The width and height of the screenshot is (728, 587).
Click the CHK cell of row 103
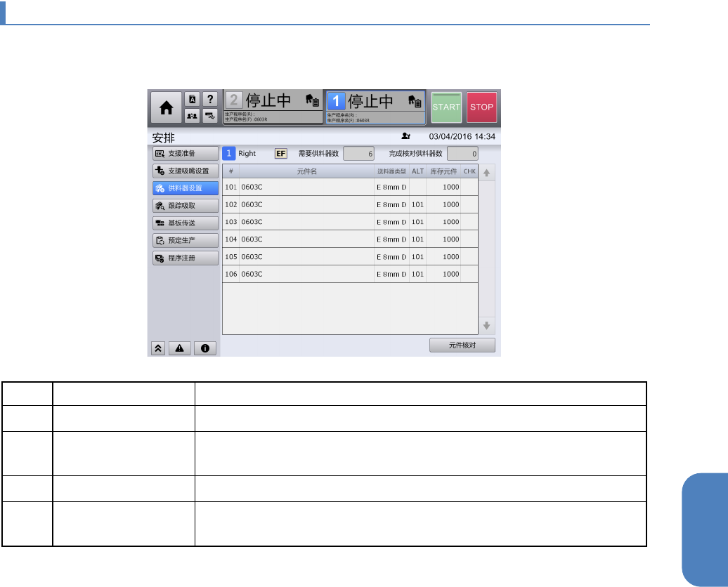[x=469, y=222]
